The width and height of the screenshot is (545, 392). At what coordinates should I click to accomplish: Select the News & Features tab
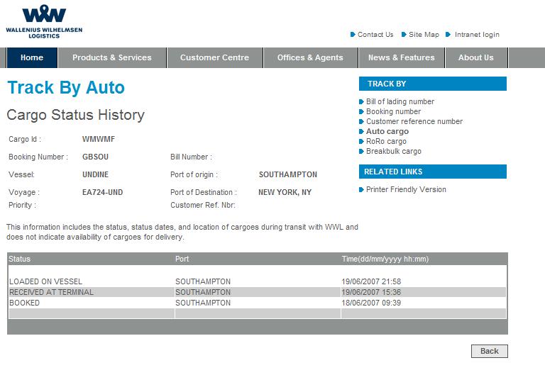pyautogui.click(x=402, y=57)
